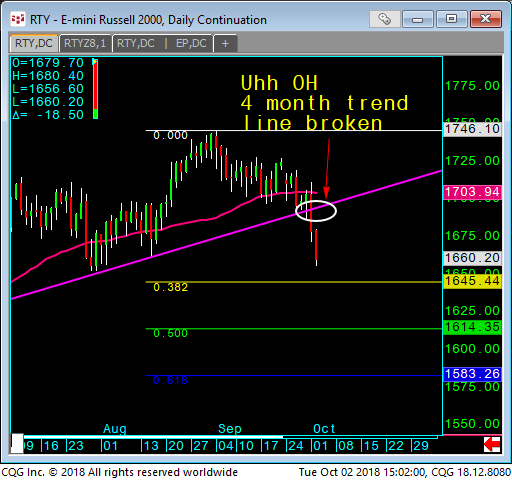
Task: Click the white ellipse annotation on trend line
Action: click(x=316, y=211)
